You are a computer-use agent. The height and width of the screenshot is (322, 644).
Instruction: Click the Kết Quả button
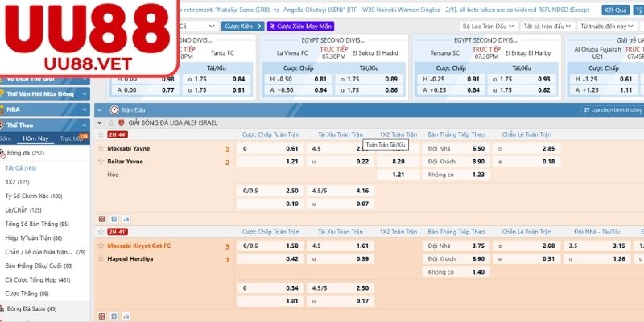point(616,10)
